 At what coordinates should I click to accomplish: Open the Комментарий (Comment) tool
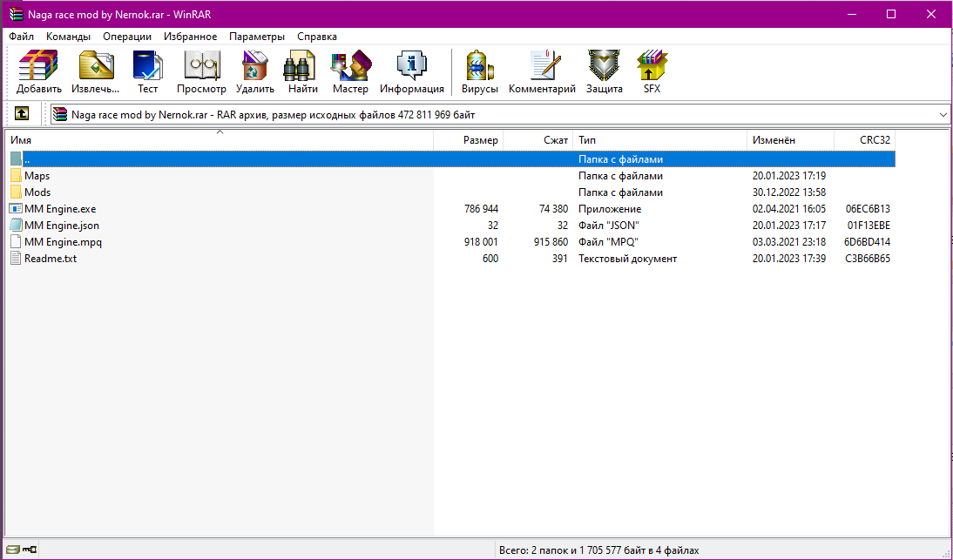coord(542,71)
